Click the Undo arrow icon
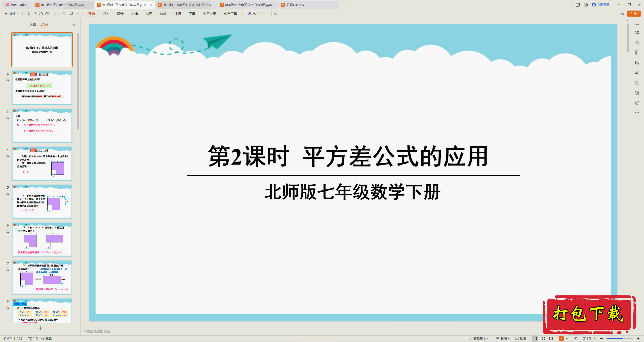This screenshot has width=644, height=342. tap(54, 14)
